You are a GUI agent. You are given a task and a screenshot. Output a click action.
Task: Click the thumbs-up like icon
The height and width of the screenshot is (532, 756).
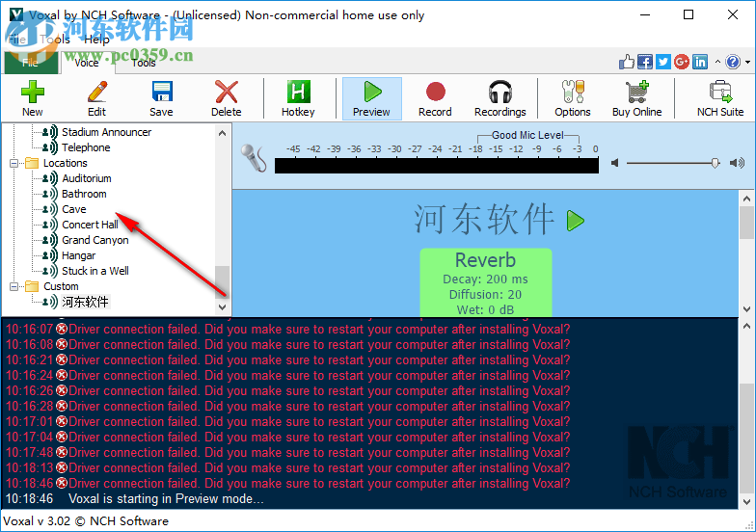(627, 62)
